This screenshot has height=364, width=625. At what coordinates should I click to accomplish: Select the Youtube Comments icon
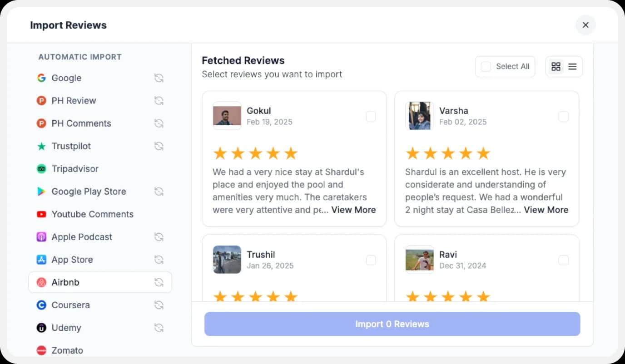41,214
